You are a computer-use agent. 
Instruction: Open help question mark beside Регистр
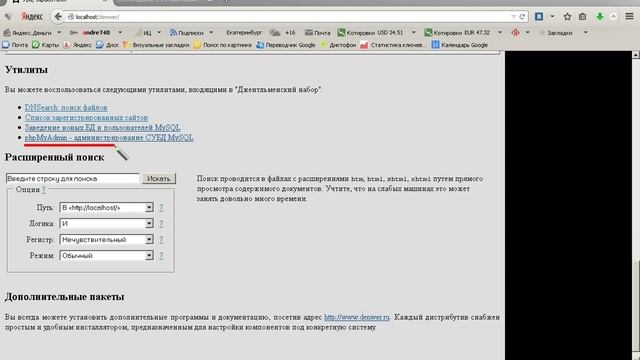pos(161,240)
